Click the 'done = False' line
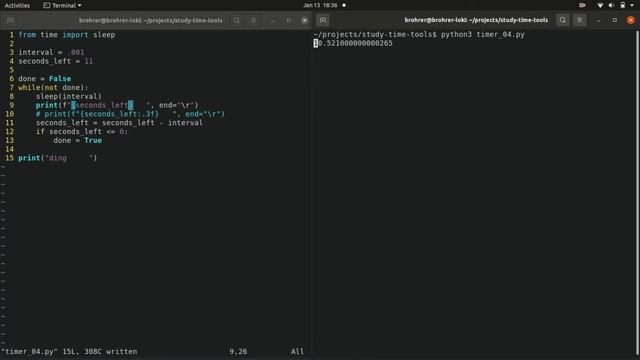This screenshot has height=360, width=640. (44, 79)
